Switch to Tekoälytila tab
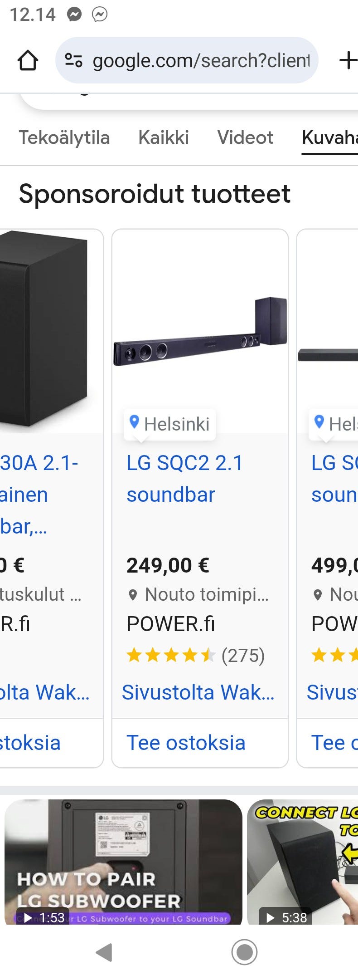This screenshot has width=358, height=980. click(64, 137)
